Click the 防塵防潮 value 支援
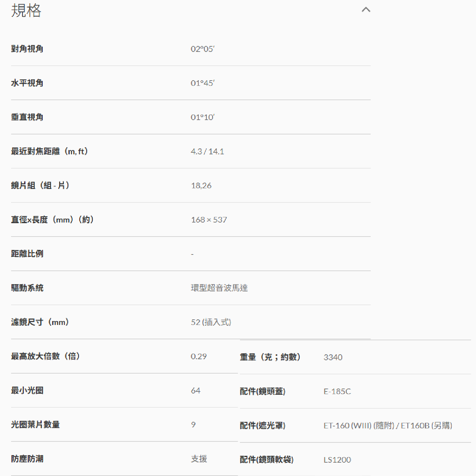The width and height of the screenshot is (476, 476). click(199, 459)
